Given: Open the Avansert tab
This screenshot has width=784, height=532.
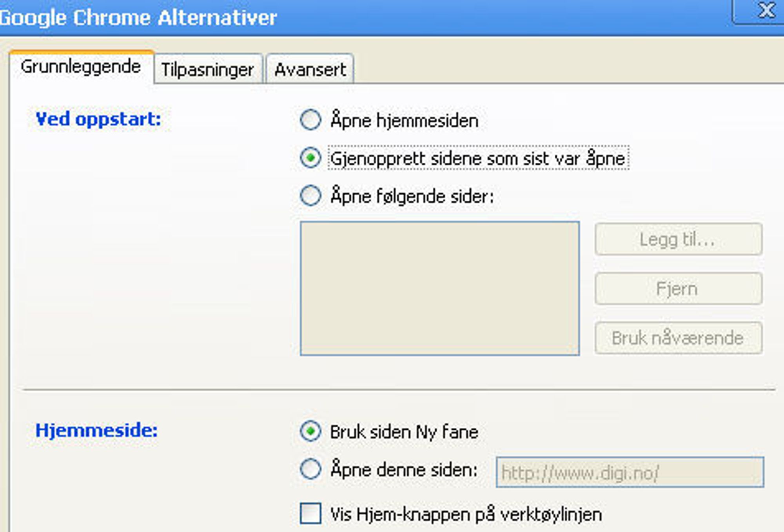Looking at the screenshot, I should pyautogui.click(x=310, y=69).
